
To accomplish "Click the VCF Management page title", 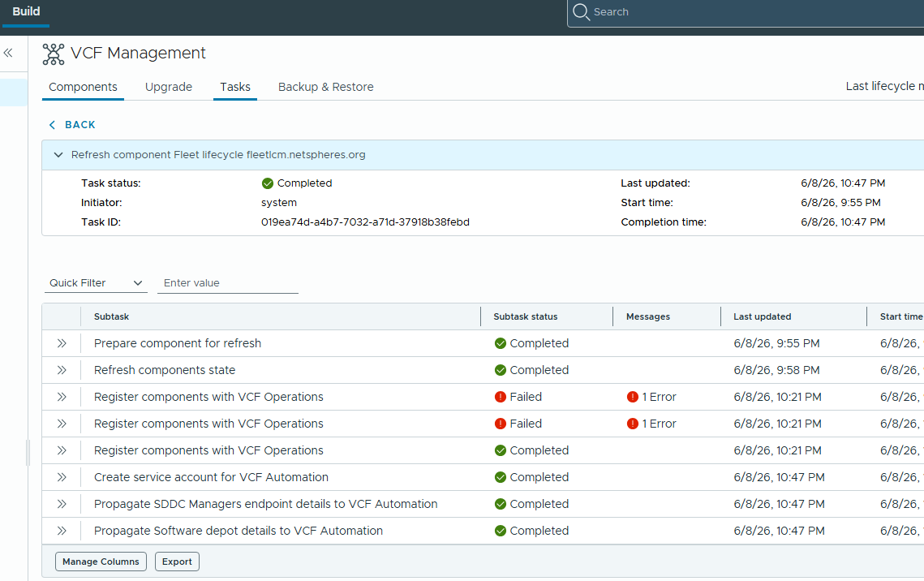I will click(x=138, y=53).
